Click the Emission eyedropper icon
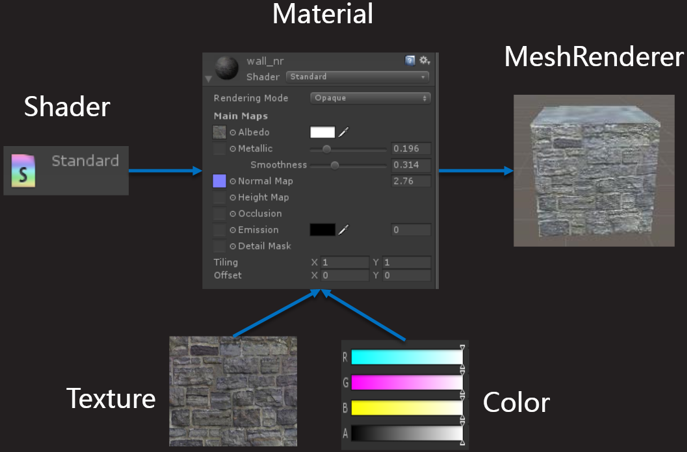The height and width of the screenshot is (452, 687). coord(343,230)
